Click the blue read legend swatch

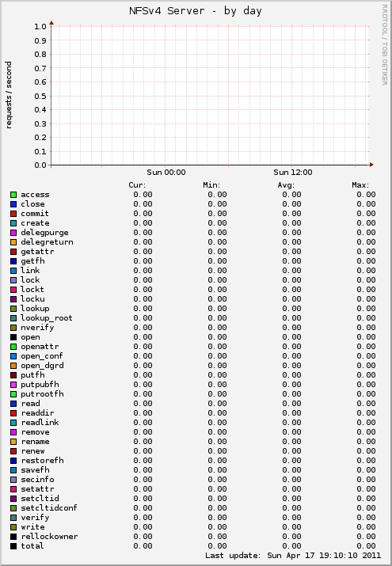[13, 404]
